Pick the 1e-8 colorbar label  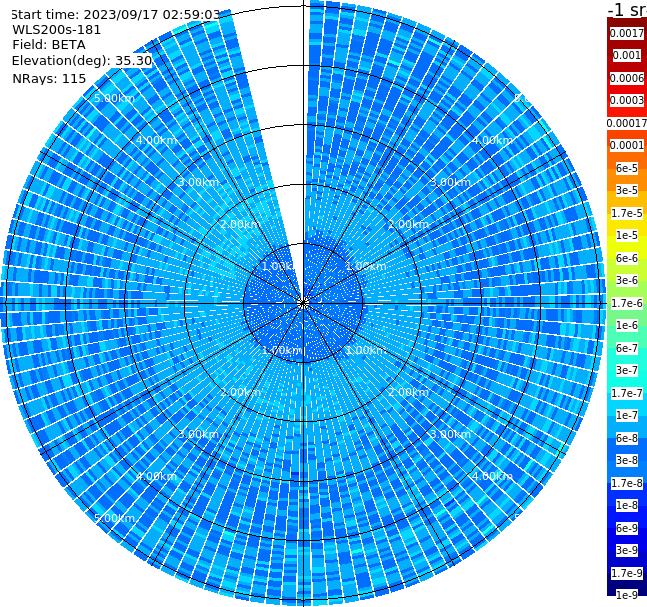point(627,505)
